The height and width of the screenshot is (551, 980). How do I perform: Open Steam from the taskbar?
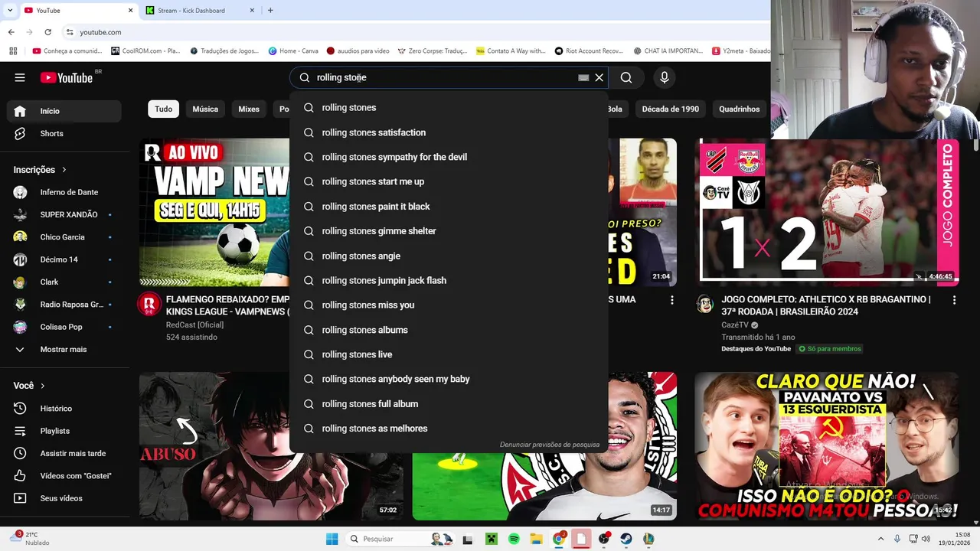(x=626, y=540)
